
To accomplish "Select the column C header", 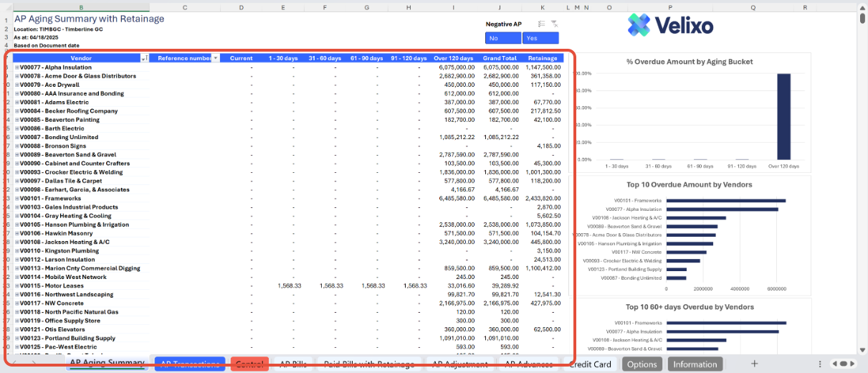I will pos(185,7).
